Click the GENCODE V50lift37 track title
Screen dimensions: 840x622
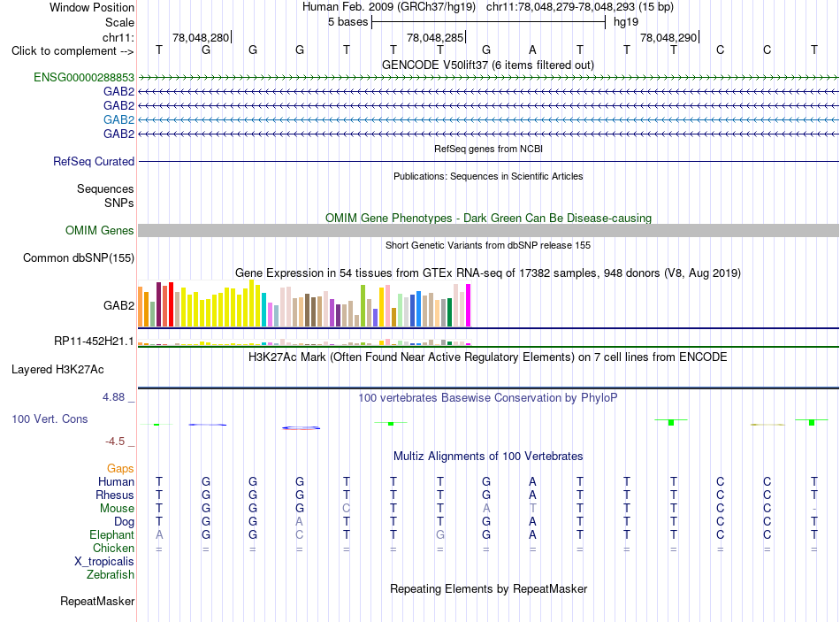(487, 65)
